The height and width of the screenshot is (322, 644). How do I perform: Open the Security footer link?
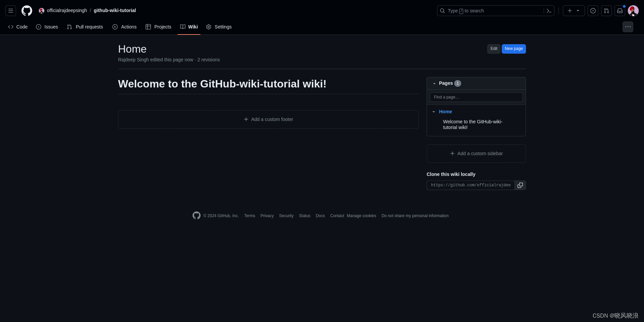coord(286,216)
